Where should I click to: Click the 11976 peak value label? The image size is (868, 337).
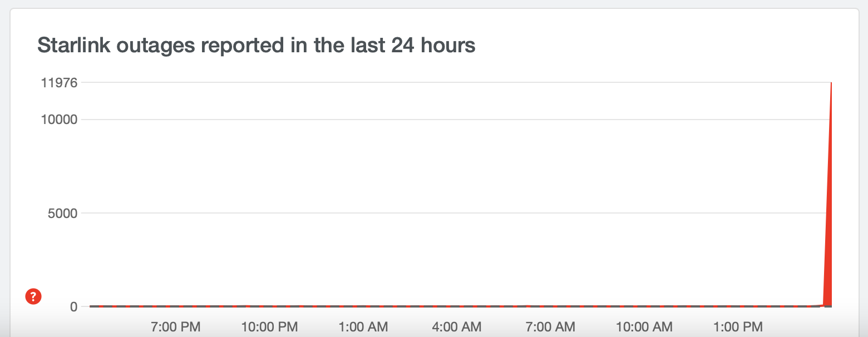pos(59,83)
